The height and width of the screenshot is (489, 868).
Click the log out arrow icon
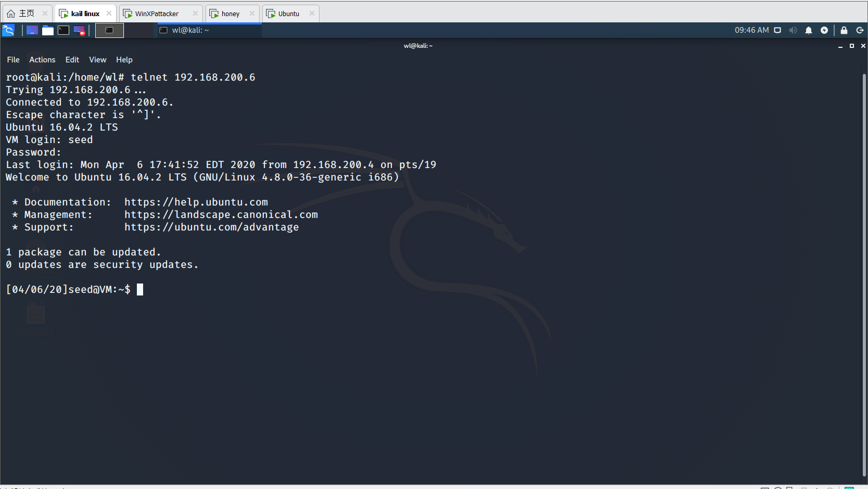pyautogui.click(x=860, y=30)
